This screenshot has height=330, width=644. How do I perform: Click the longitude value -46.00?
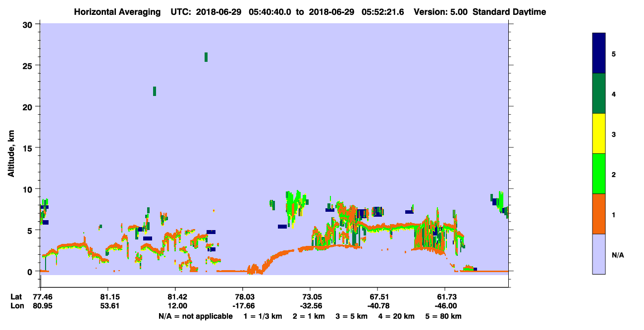(445, 306)
